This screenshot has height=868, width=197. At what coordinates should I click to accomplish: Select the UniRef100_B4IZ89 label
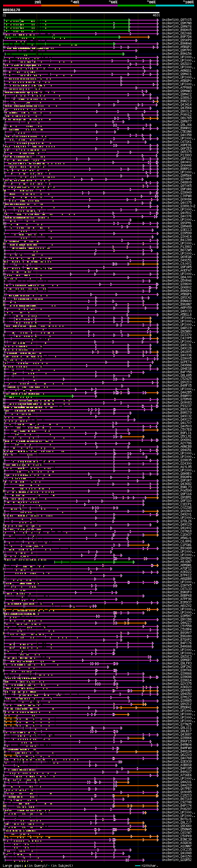coord(177,240)
